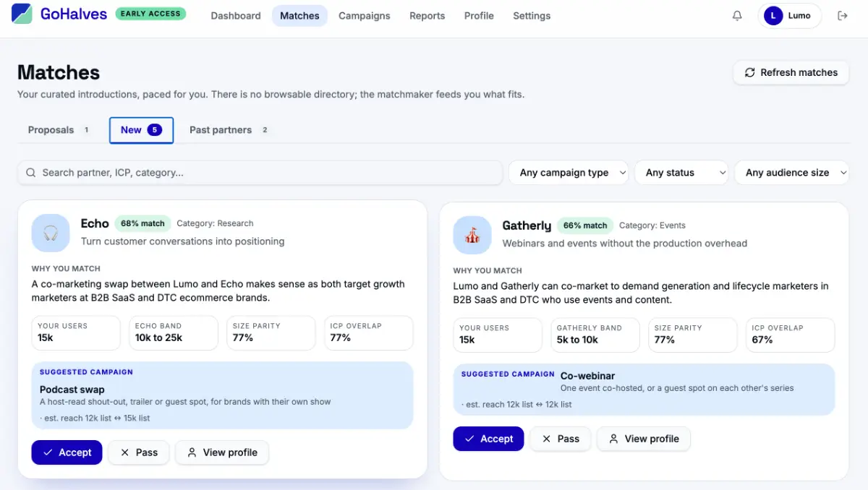Switch to the Past partners tab

[x=229, y=130]
